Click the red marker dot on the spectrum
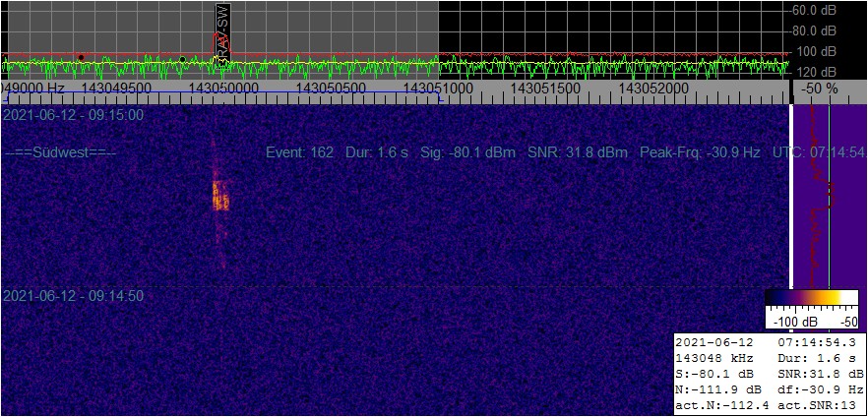 pyautogui.click(x=81, y=57)
